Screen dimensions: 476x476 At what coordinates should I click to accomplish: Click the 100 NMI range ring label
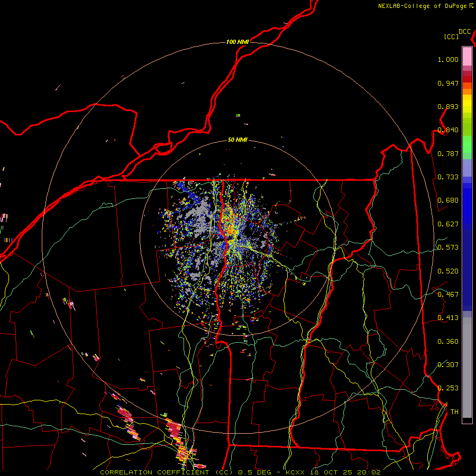coord(237,42)
